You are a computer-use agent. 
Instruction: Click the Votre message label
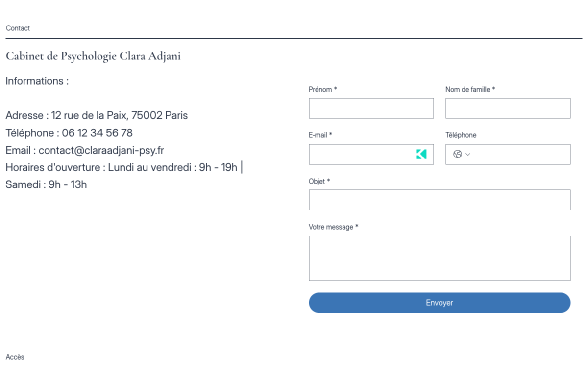(333, 227)
